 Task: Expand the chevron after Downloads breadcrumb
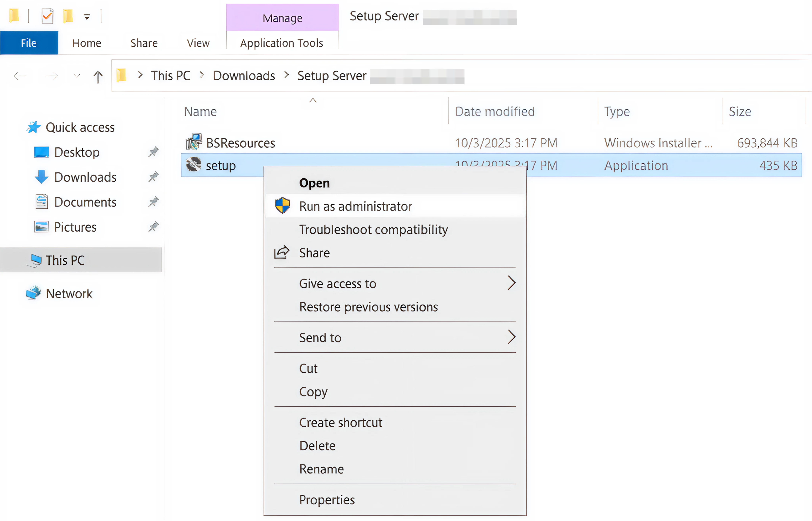tap(286, 75)
